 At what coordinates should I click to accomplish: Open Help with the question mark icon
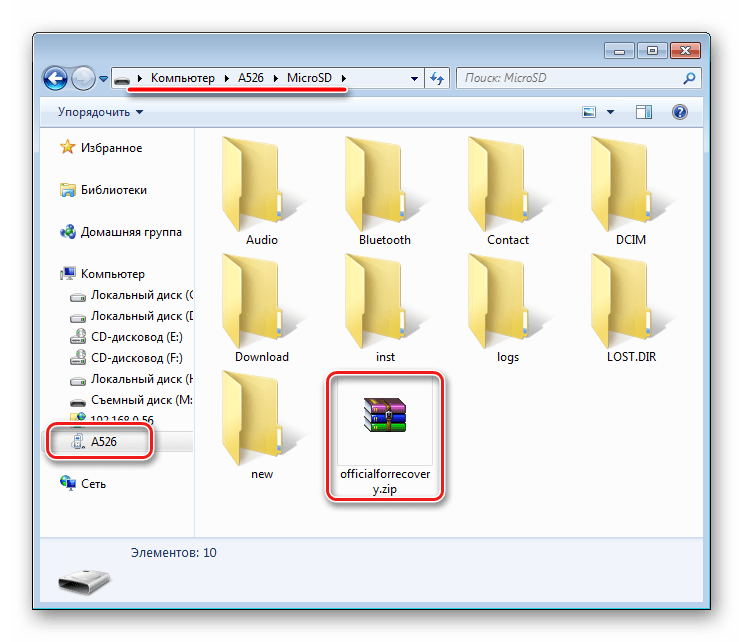coord(680,112)
